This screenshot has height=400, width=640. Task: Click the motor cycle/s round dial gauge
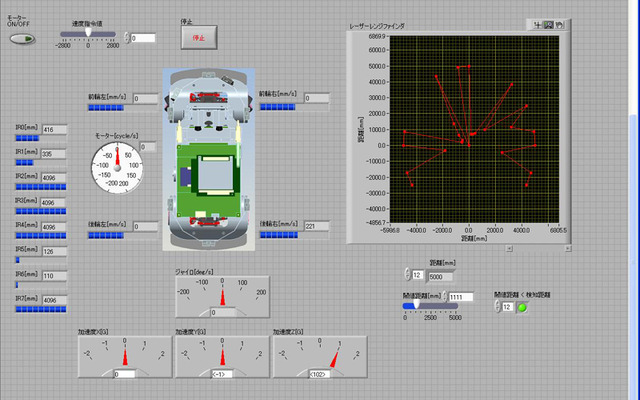pyautogui.click(x=117, y=168)
